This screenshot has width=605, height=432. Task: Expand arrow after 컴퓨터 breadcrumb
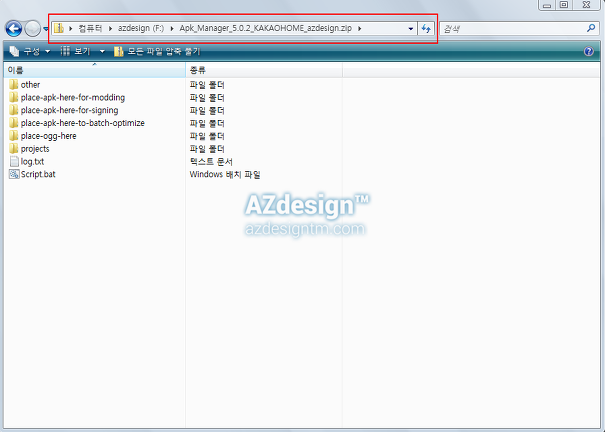coord(110,29)
